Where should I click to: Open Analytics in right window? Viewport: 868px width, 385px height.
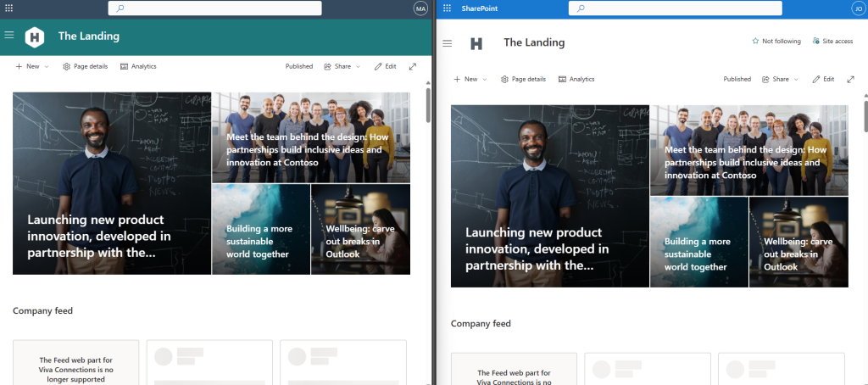click(576, 79)
